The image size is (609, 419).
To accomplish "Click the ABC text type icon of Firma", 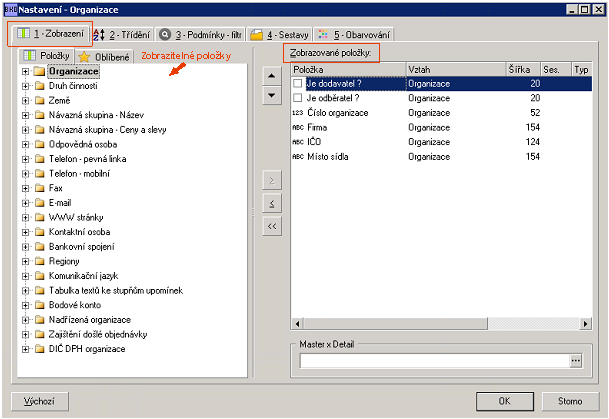I will tap(298, 127).
